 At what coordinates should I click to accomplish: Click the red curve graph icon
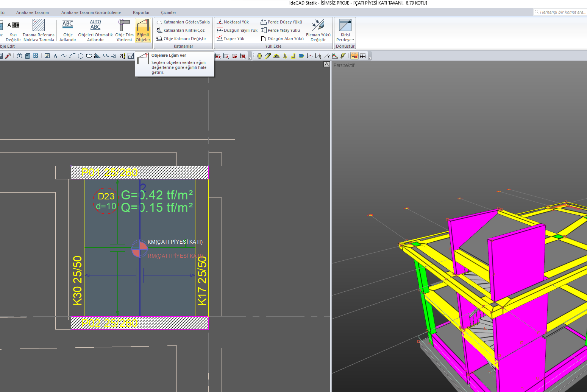[x=310, y=56]
